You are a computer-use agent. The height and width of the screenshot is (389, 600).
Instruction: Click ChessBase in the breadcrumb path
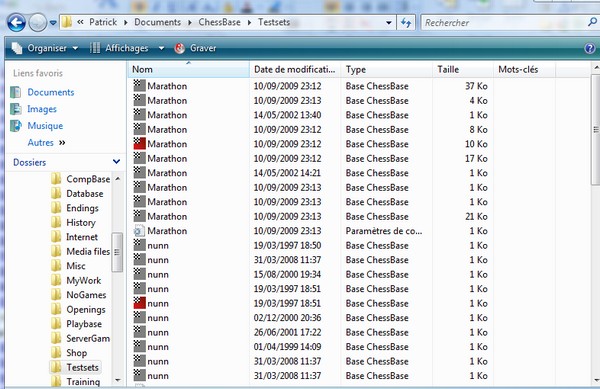point(219,22)
